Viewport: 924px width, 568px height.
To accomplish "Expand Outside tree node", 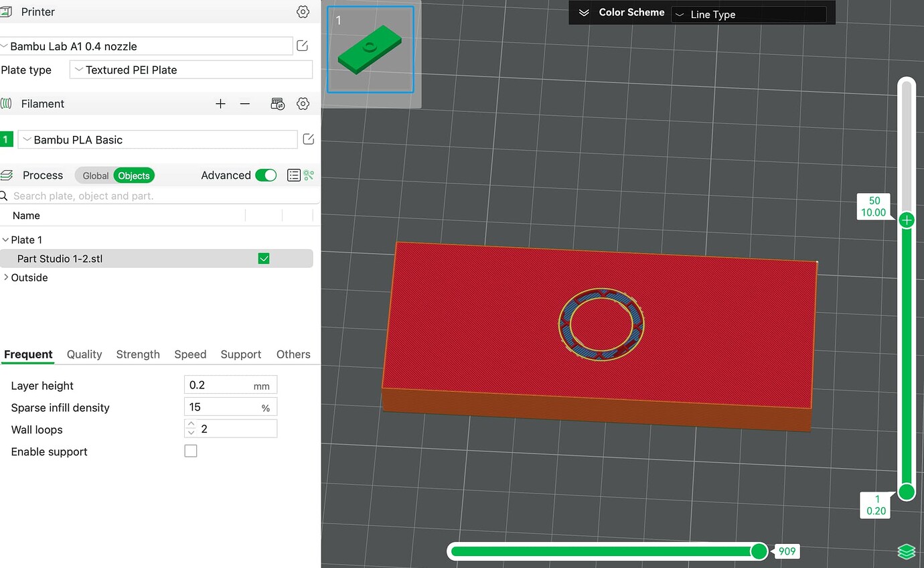I will 5,277.
